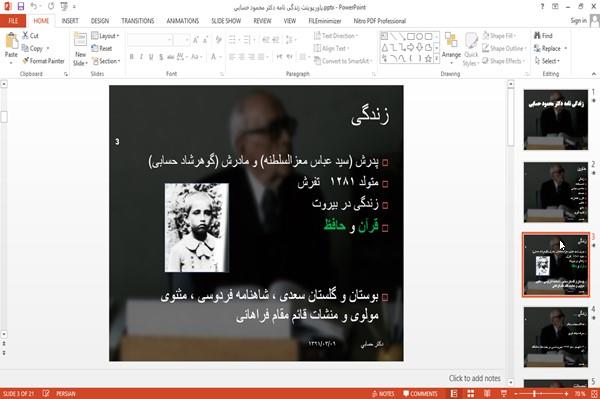
Task: Clear all formatting icon
Action: [x=219, y=40]
